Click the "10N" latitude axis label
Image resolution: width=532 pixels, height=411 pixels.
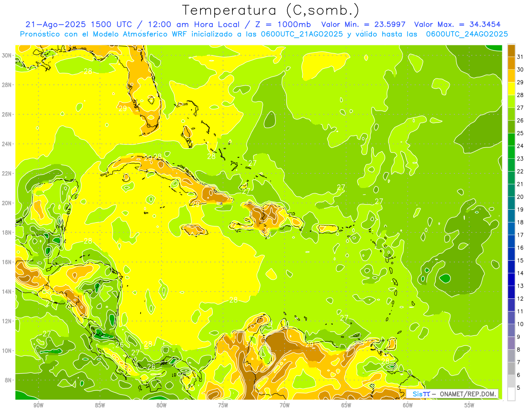click(7, 351)
